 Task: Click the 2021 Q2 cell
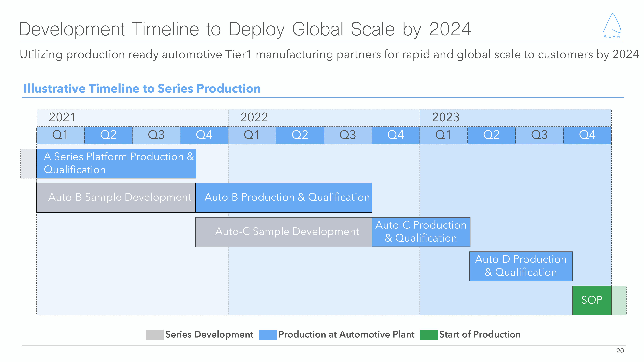pyautogui.click(x=108, y=135)
